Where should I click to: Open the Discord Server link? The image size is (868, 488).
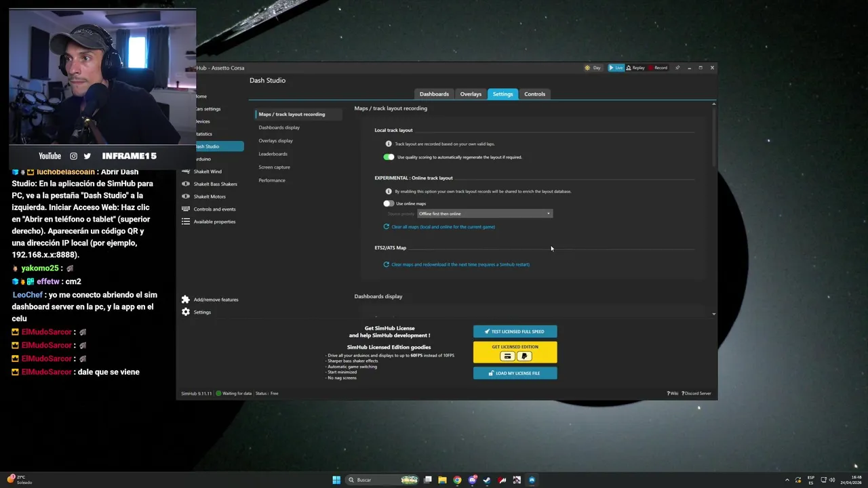[697, 393]
